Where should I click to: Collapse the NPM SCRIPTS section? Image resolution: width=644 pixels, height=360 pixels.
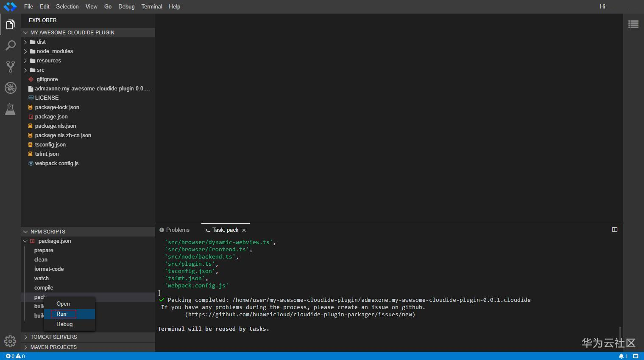(x=47, y=231)
